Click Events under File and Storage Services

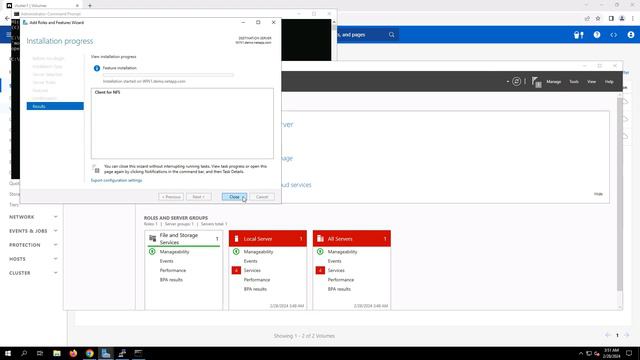click(167, 261)
